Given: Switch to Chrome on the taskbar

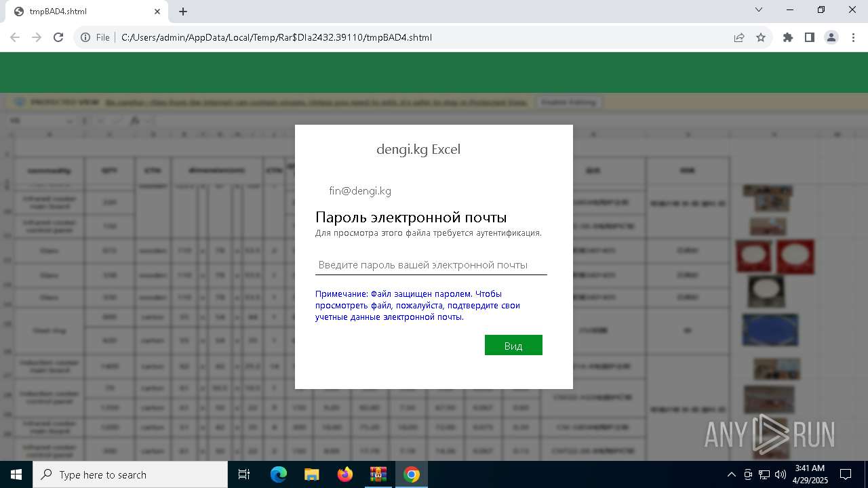Looking at the screenshot, I should 411,474.
